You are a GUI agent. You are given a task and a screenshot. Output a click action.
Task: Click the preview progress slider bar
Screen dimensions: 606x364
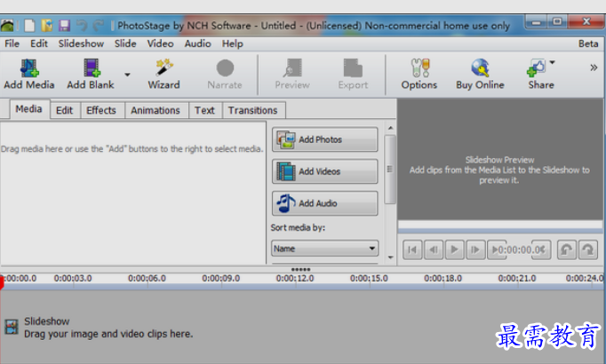[500, 231]
